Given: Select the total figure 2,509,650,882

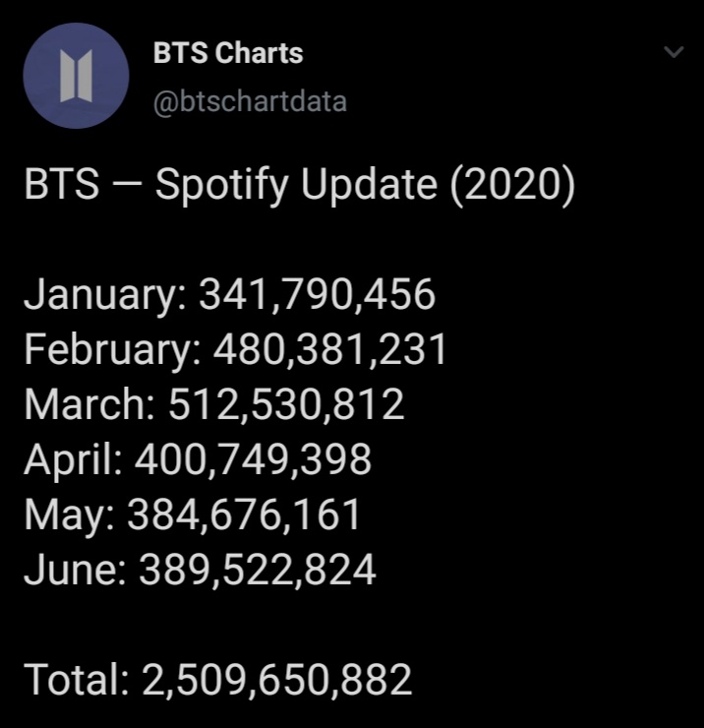Looking at the screenshot, I should (x=276, y=681).
